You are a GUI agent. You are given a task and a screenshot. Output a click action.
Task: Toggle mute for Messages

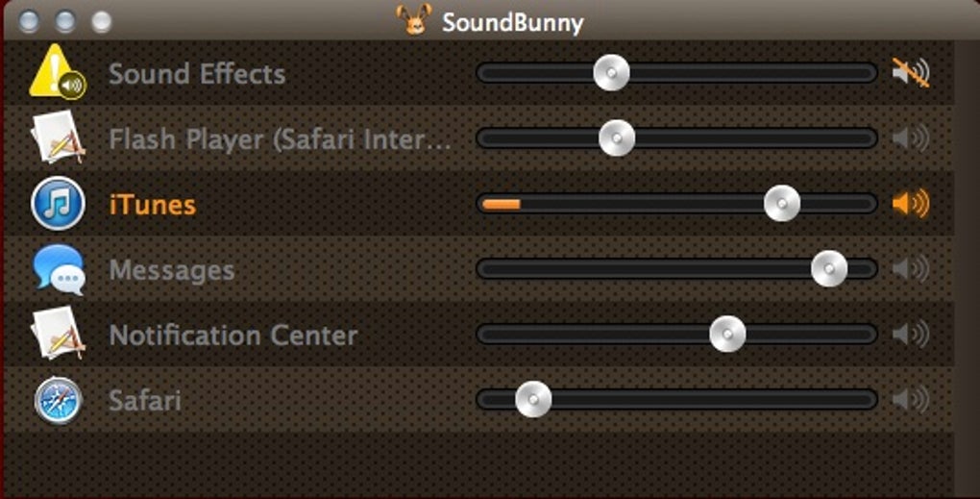point(911,269)
